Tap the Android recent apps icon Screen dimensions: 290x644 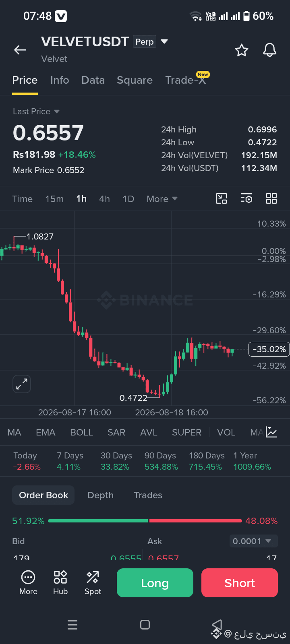pyautogui.click(x=72, y=625)
